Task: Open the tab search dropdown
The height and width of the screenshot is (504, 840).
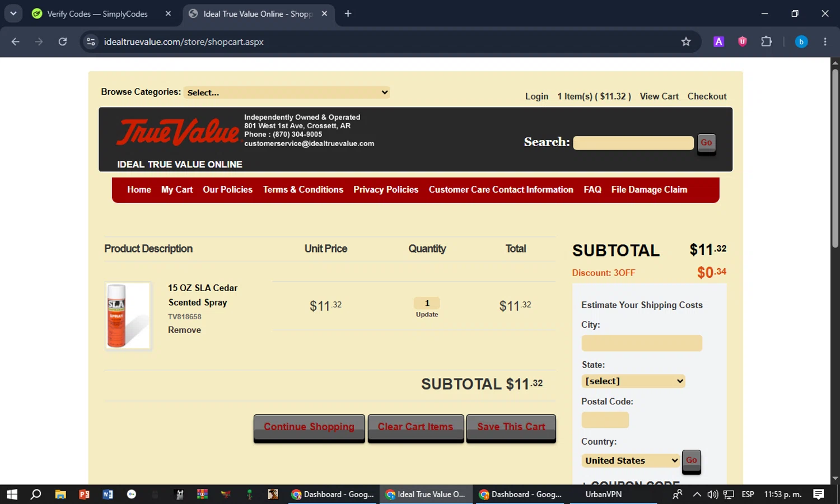Action: [x=13, y=13]
